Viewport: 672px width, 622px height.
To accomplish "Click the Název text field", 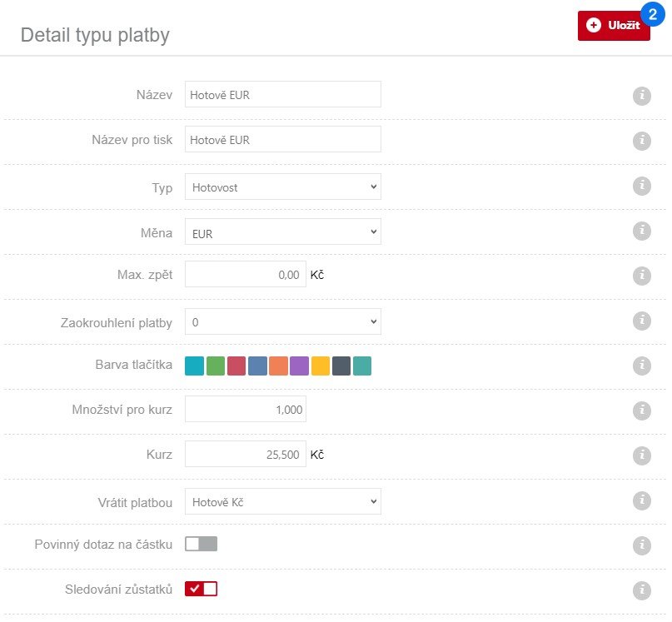I will point(282,95).
